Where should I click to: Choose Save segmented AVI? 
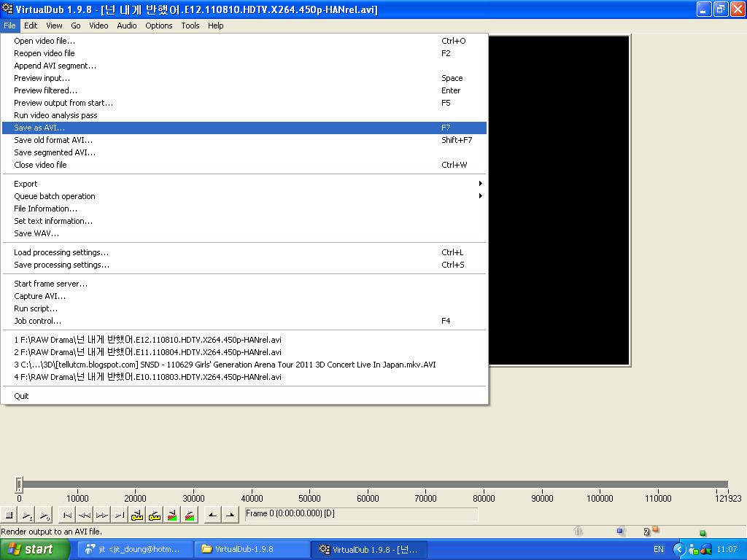[244, 152]
